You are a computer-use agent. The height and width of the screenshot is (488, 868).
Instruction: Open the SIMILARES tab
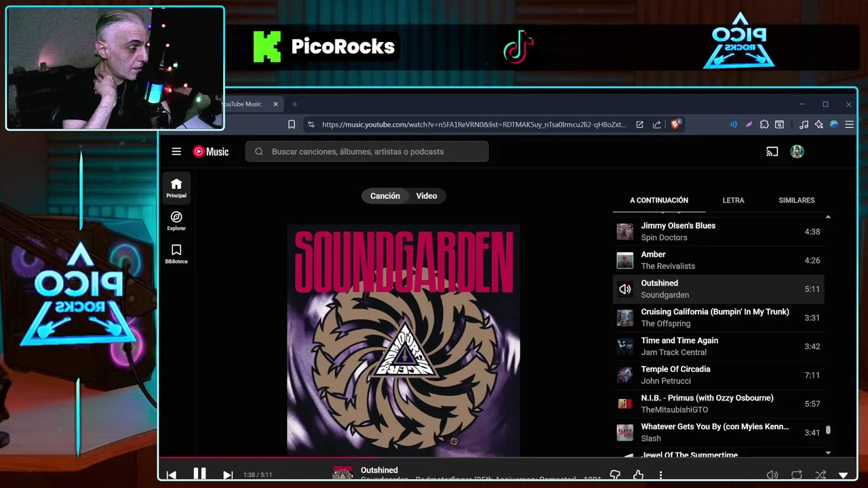pyautogui.click(x=797, y=201)
